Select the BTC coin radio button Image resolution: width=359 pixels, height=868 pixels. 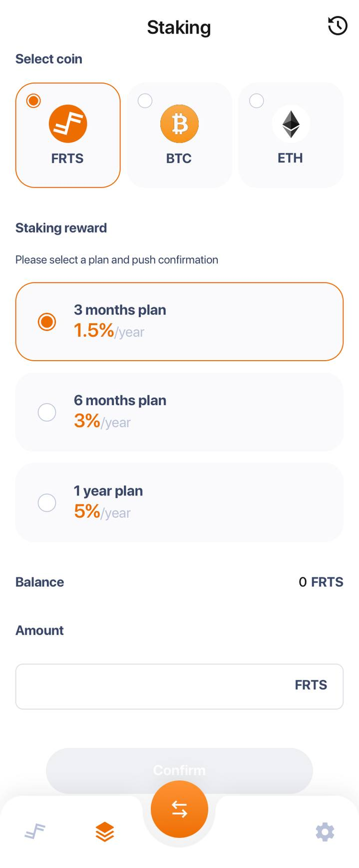point(145,101)
